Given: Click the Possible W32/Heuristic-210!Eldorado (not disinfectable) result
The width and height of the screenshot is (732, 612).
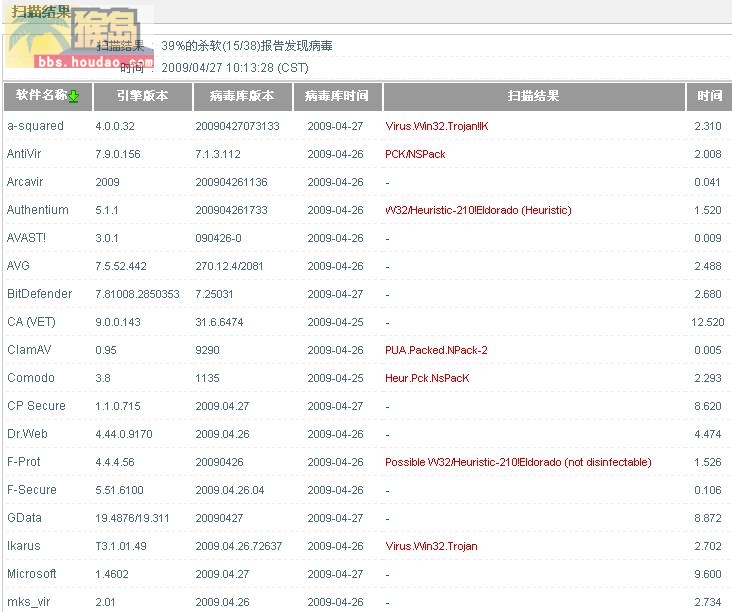Looking at the screenshot, I should 518,463.
